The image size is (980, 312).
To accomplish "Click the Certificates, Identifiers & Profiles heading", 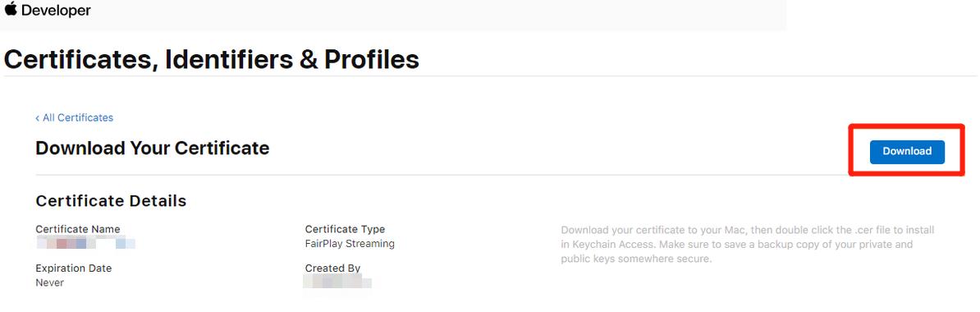I will point(211,59).
